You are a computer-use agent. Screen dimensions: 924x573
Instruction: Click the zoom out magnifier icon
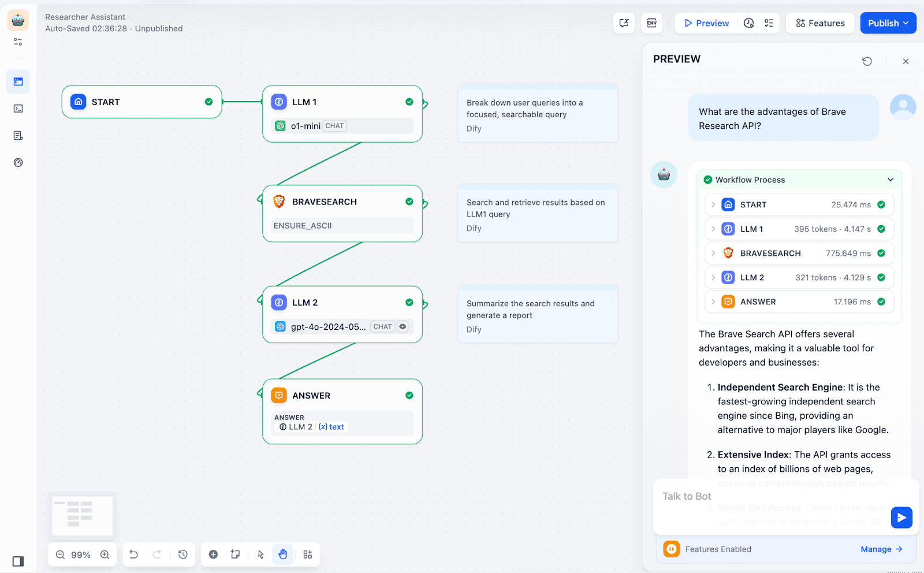point(60,555)
